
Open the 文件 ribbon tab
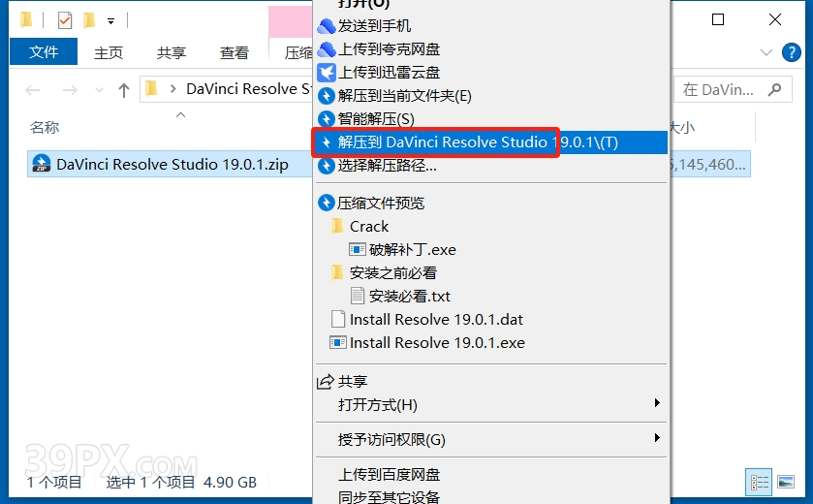point(44,51)
